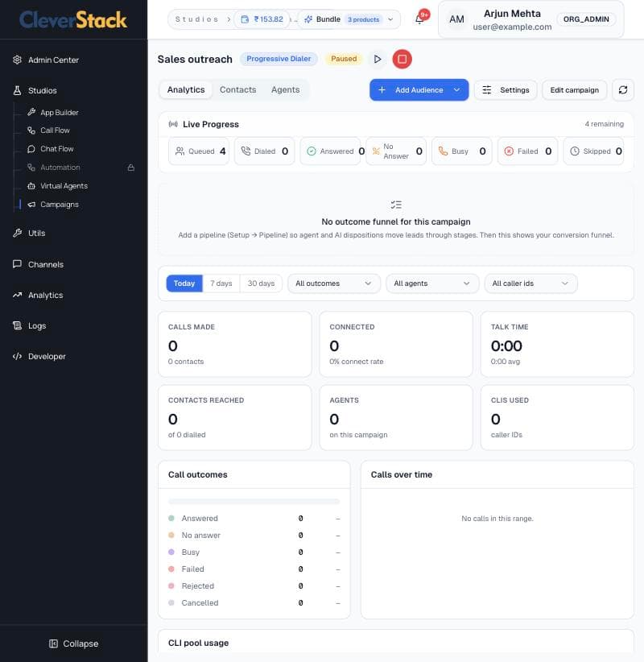Click the CleverStack logo

click(x=73, y=20)
